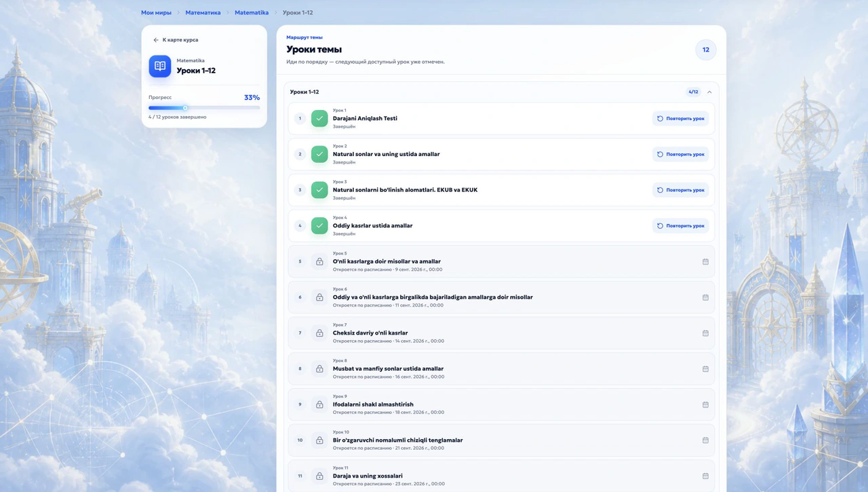Click the green checkmark icon of Darajani Aniqlash Testi

click(319, 118)
